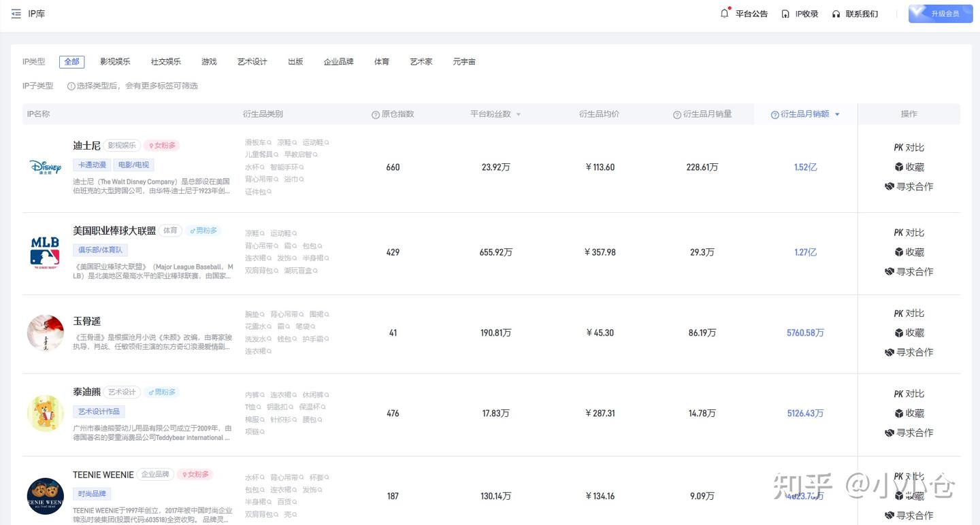The height and width of the screenshot is (525, 980).
Task: Search the 保温杯 derivative category
Action: click(314, 407)
